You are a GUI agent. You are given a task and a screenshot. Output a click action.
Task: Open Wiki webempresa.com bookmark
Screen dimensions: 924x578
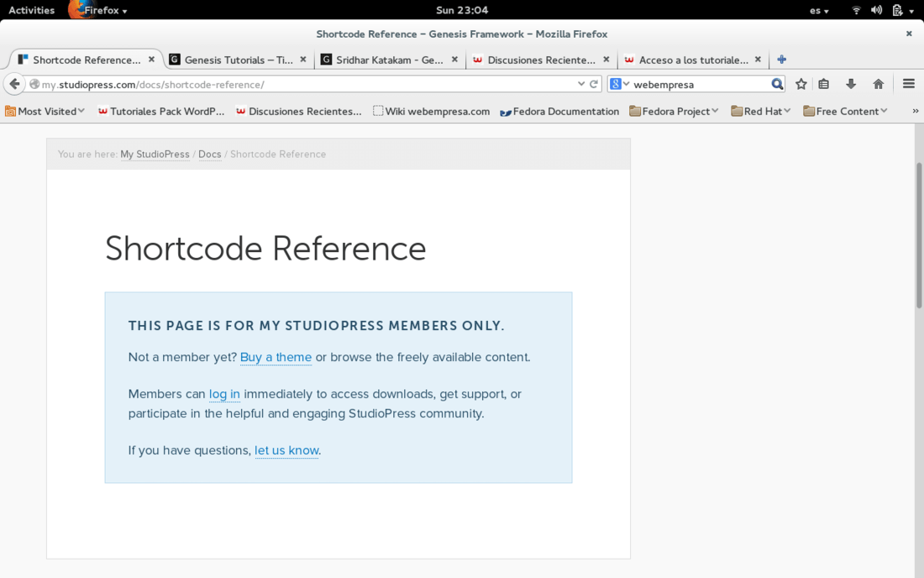pos(432,112)
